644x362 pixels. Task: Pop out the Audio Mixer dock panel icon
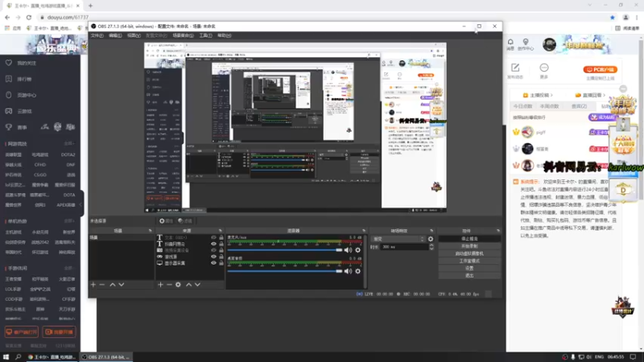coord(364,231)
